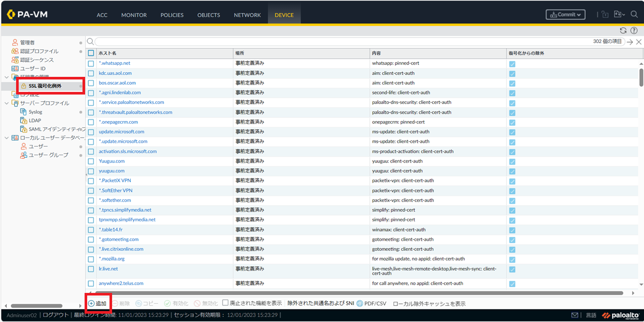Click the ログアウト logout link
This screenshot has width=644, height=322.
pyautogui.click(x=54, y=315)
